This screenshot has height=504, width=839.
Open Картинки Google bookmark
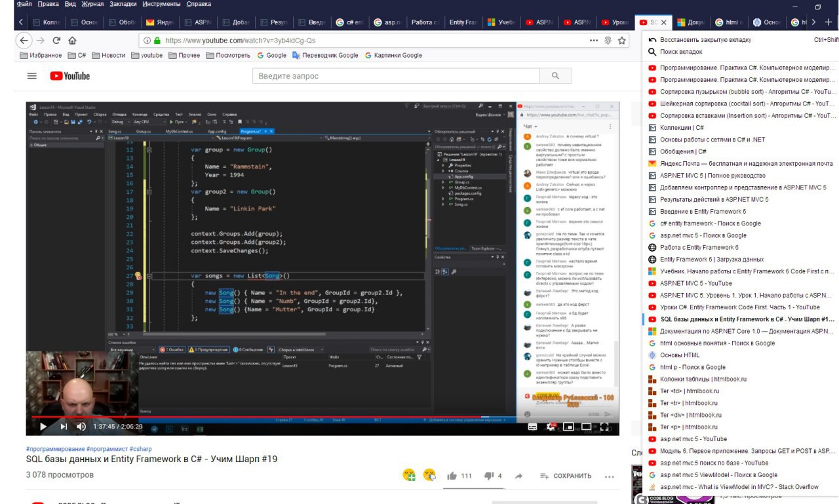pyautogui.click(x=393, y=55)
